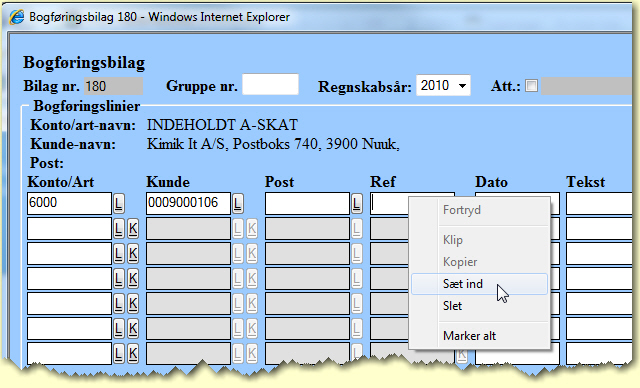The image size is (640, 388).
Task: Click the 'Bogføringsbilag' page heading
Action: (x=84, y=63)
